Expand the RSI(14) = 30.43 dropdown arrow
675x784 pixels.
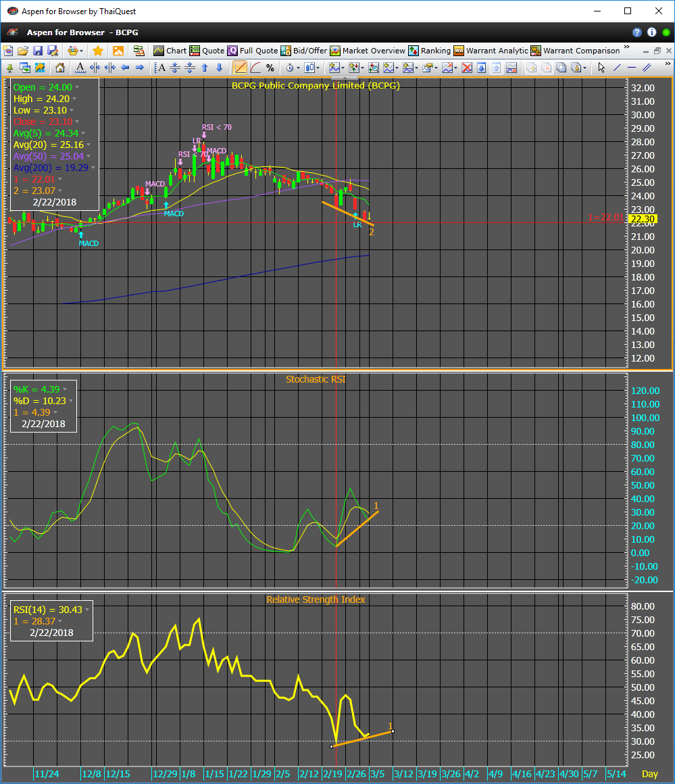tap(87, 610)
